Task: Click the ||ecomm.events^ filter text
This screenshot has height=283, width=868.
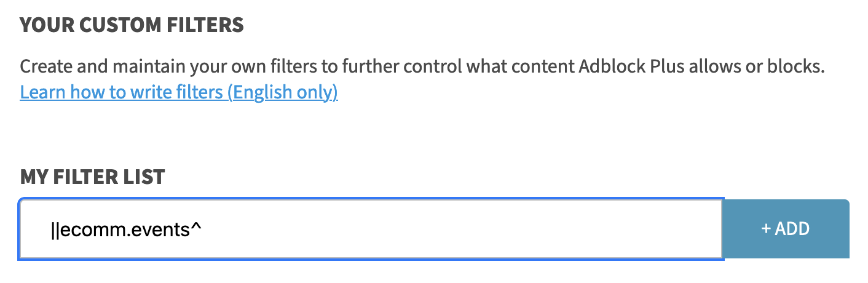Action: tap(127, 229)
